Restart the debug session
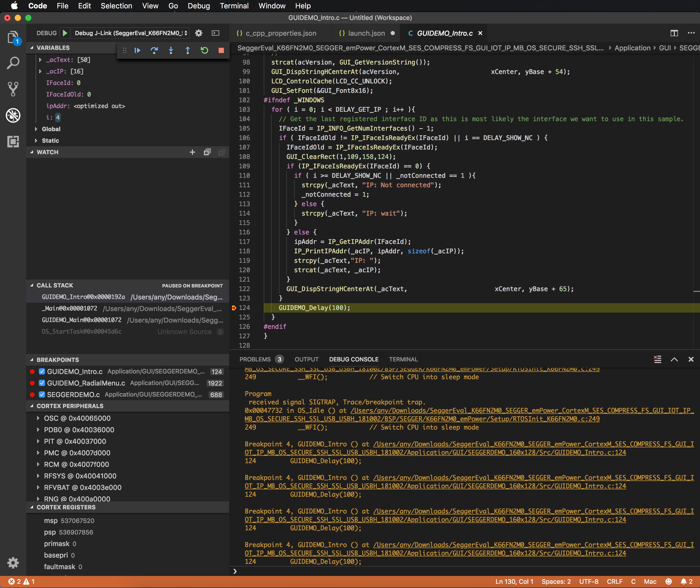 pos(204,50)
